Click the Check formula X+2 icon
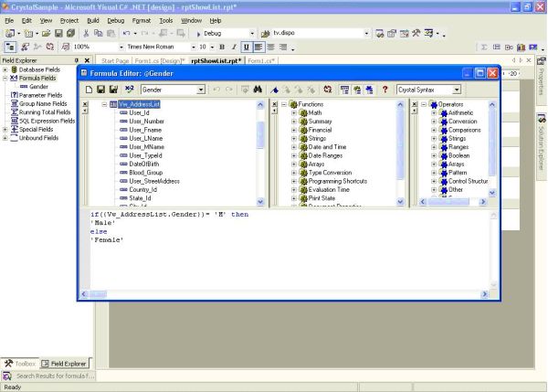The width and height of the screenshot is (548, 392). pyautogui.click(x=130, y=90)
